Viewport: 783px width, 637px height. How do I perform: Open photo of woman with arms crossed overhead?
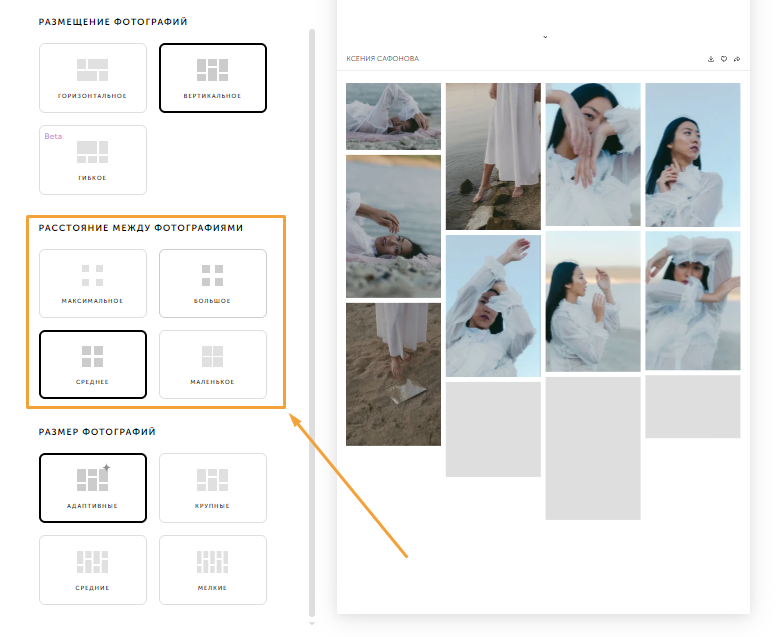[693, 301]
